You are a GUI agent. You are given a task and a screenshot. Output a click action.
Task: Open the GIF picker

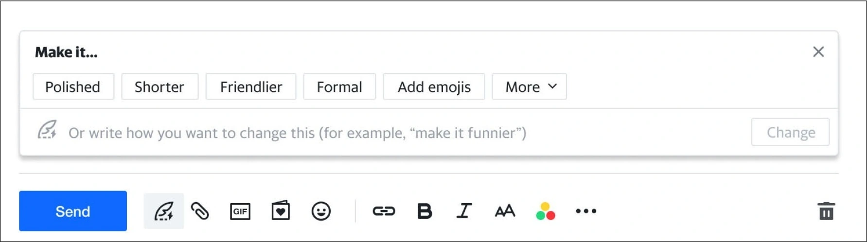pyautogui.click(x=240, y=211)
